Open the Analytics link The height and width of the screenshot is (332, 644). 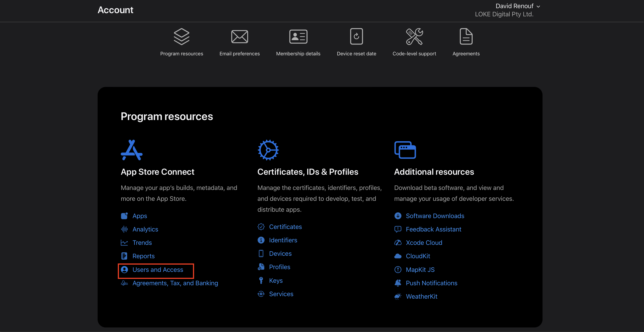(x=145, y=229)
